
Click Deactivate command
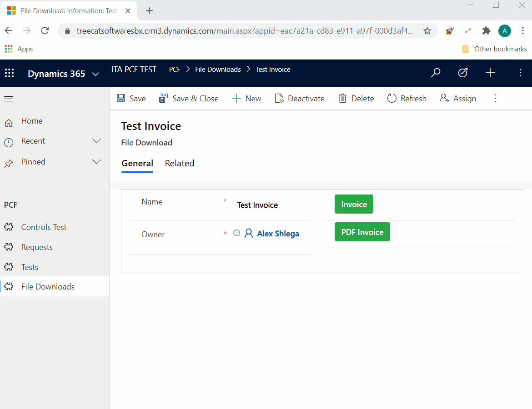[300, 98]
